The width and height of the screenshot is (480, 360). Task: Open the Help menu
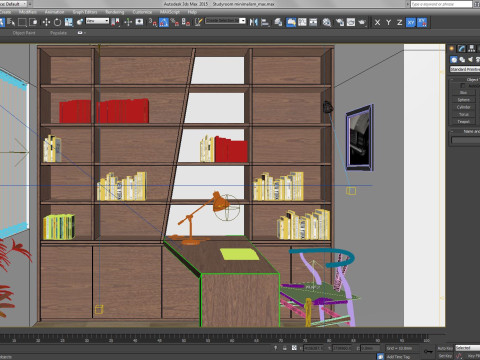192,12
